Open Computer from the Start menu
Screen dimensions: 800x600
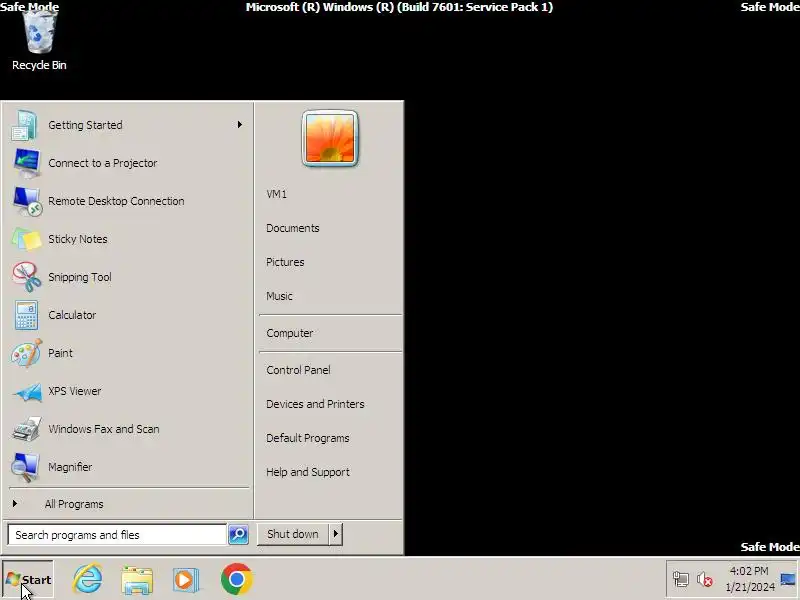click(290, 333)
